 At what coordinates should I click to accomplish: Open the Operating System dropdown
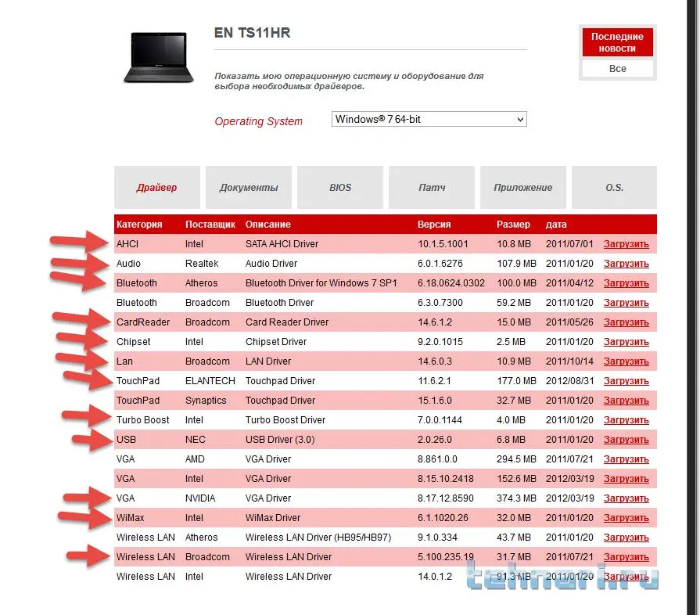(429, 119)
